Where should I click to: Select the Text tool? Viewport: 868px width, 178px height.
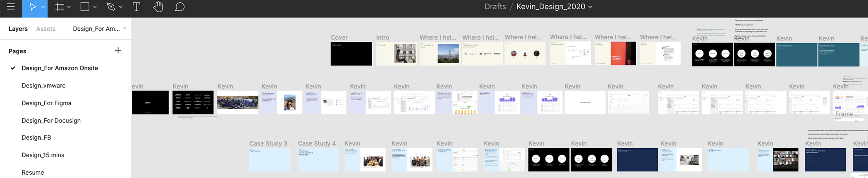(136, 7)
